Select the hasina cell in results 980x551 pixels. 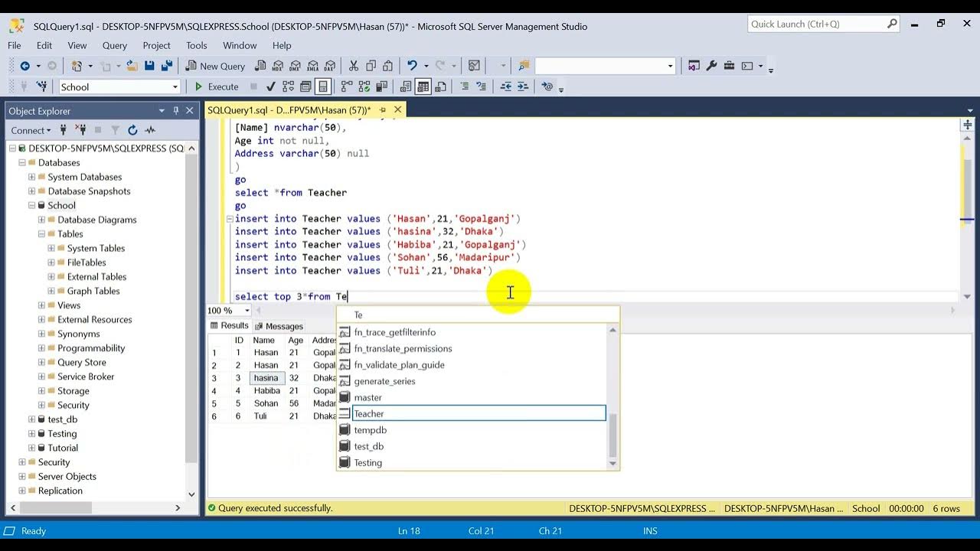tap(268, 378)
